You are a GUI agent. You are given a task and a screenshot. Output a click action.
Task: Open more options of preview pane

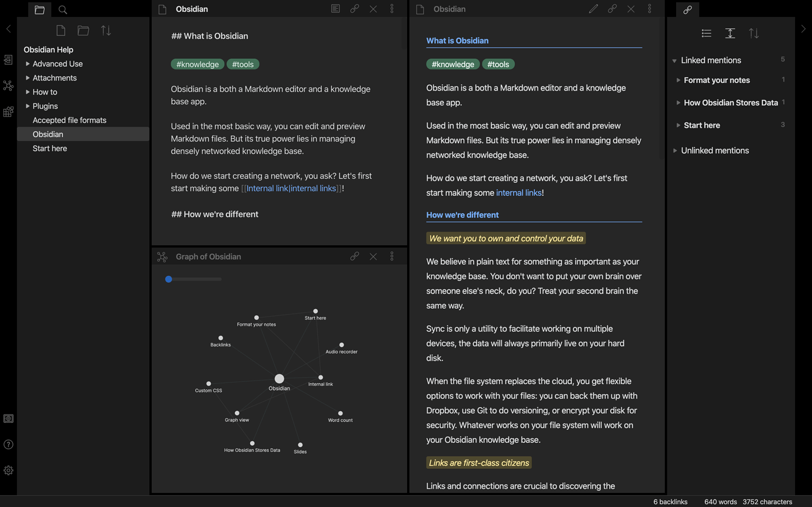pos(650,9)
